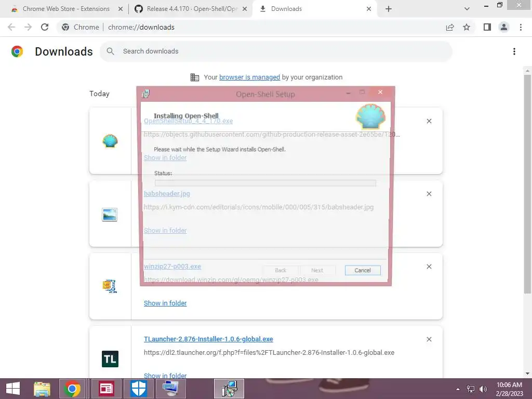Click the Open-Shell Setup title bar installer icon
Viewport: 532px width, 399px height.
(x=146, y=94)
